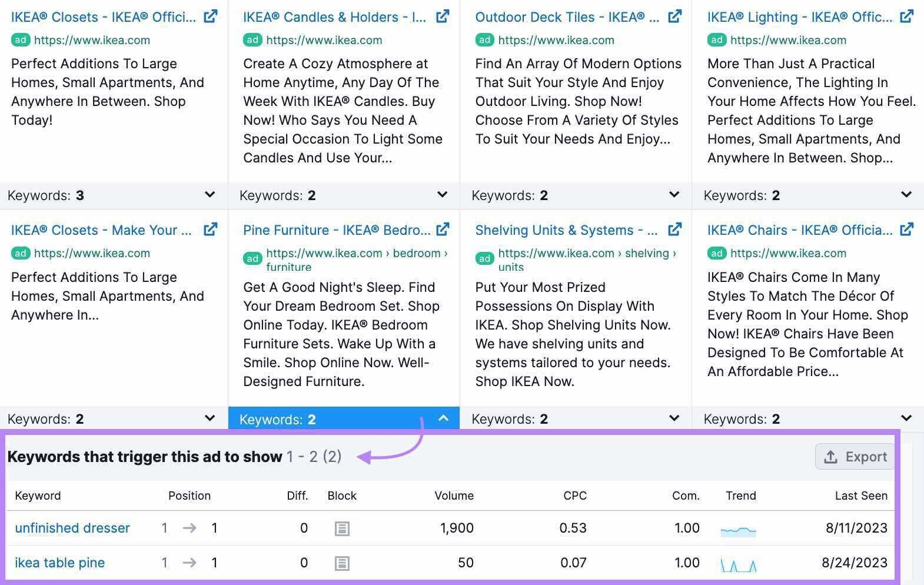Click external link icon on IKEA® Chairs ad

pyautogui.click(x=906, y=230)
